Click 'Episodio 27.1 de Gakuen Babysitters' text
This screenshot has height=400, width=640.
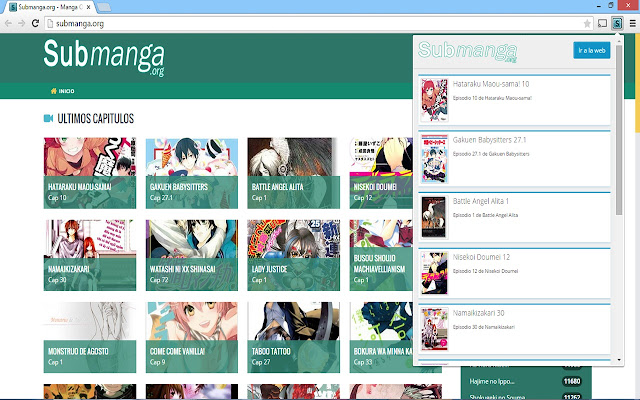(491, 154)
